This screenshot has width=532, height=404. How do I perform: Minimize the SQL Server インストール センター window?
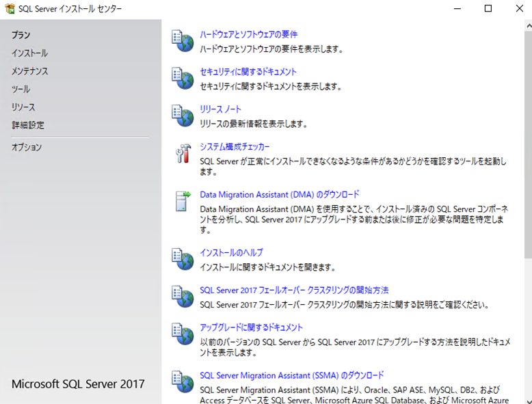pos(457,8)
